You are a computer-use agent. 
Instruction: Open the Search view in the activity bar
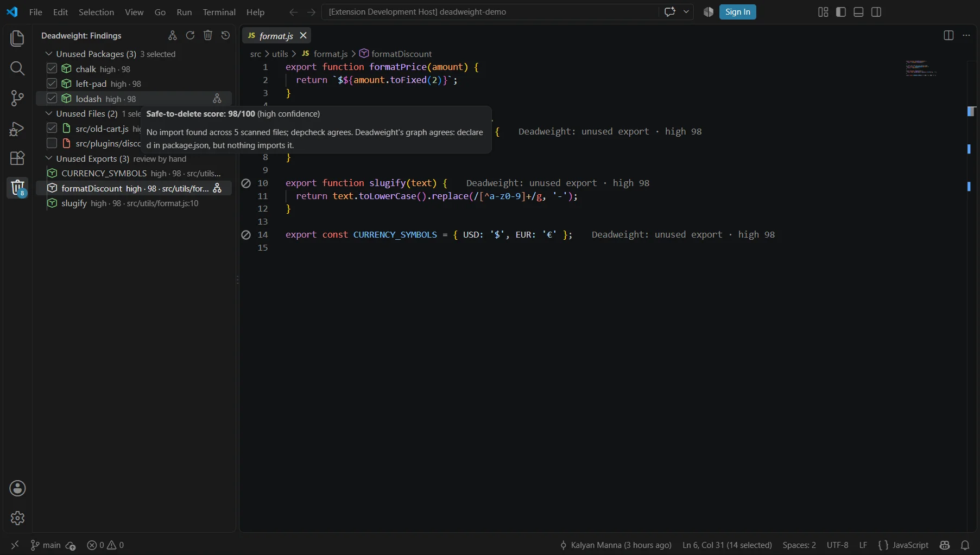(17, 68)
